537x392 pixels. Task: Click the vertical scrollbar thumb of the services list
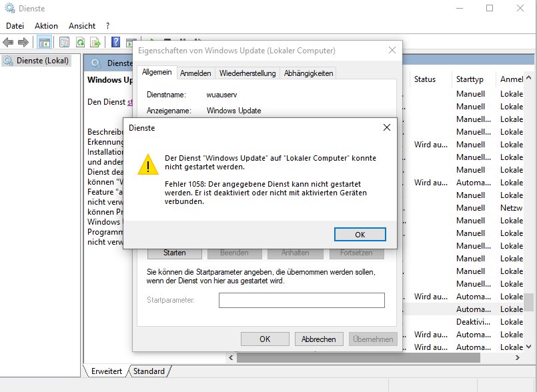pos(529,302)
